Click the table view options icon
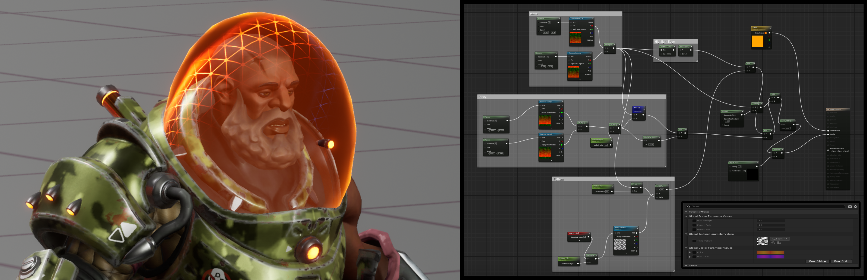 coord(850,206)
